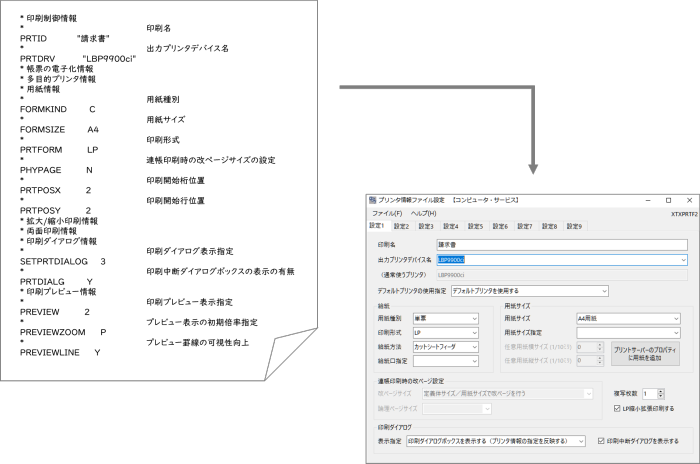Decrease the 複写枚数 copy count
The image size is (700, 464).
(661, 397)
